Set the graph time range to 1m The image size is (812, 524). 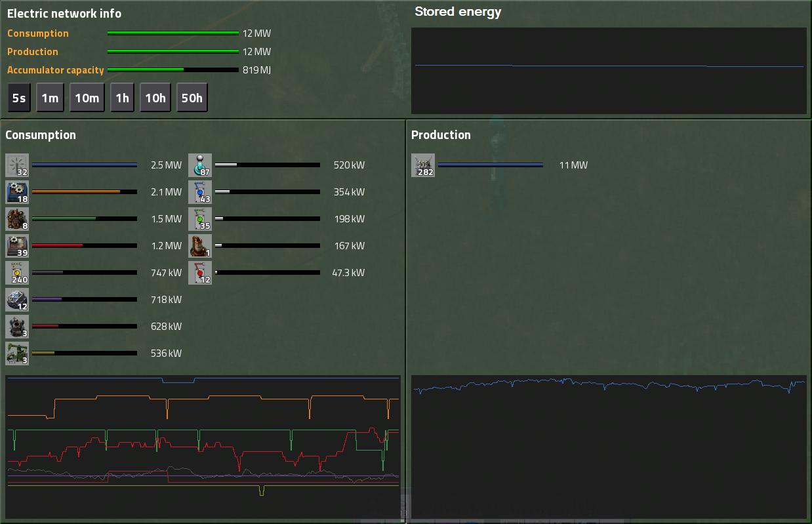coord(50,98)
